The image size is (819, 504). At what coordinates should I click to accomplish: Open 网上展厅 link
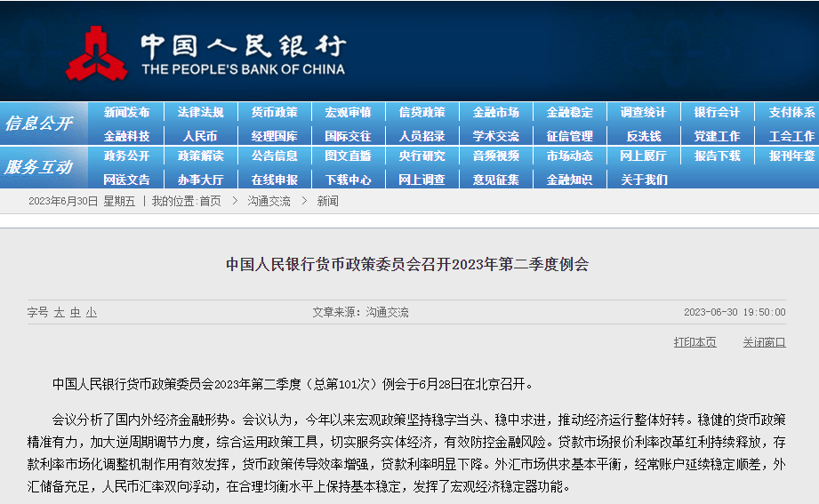644,156
